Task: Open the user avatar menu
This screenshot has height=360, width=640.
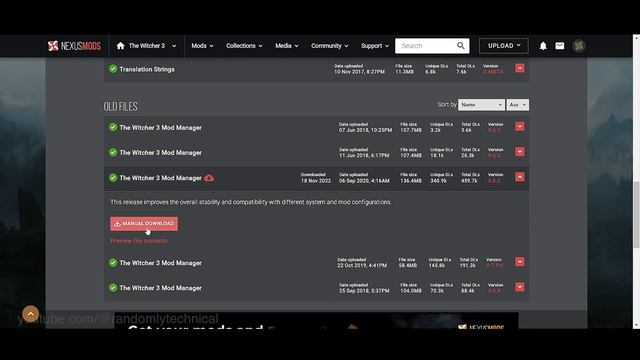Action: pos(579,46)
